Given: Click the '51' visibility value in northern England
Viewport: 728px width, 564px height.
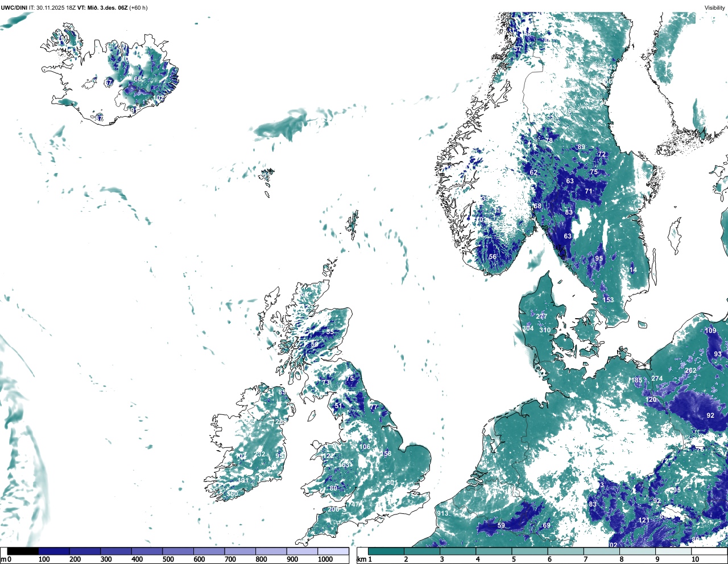Looking at the screenshot, I should pyautogui.click(x=339, y=406).
